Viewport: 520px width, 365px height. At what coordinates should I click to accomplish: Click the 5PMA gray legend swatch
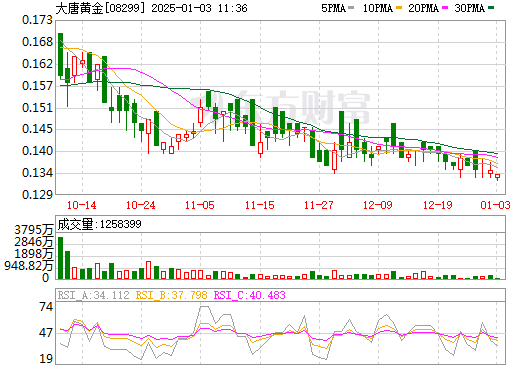(351, 7)
